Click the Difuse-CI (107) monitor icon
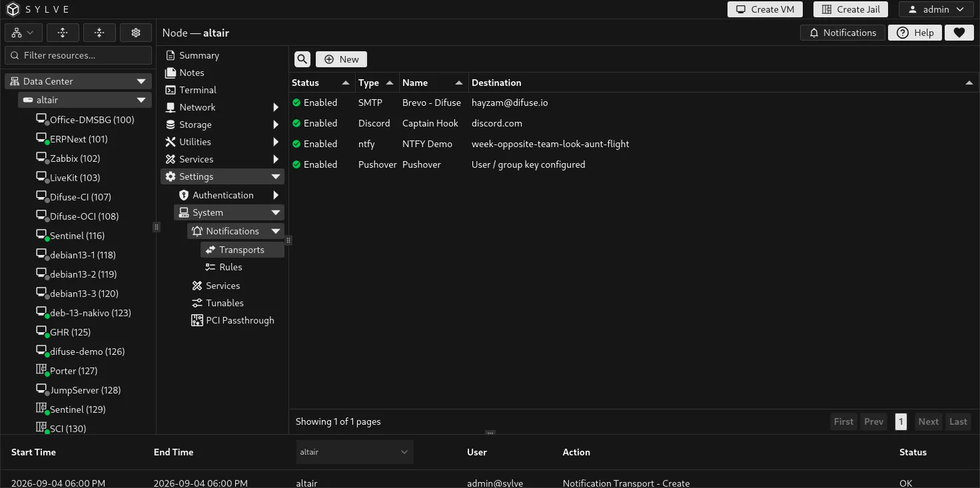 (42, 197)
